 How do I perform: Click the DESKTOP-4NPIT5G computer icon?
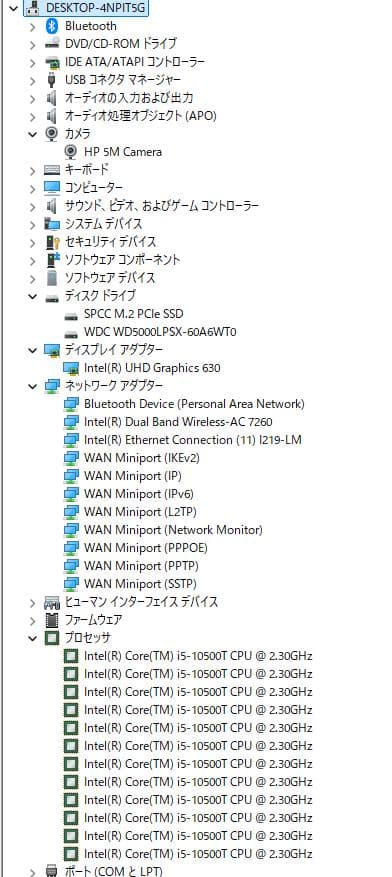click(33, 8)
